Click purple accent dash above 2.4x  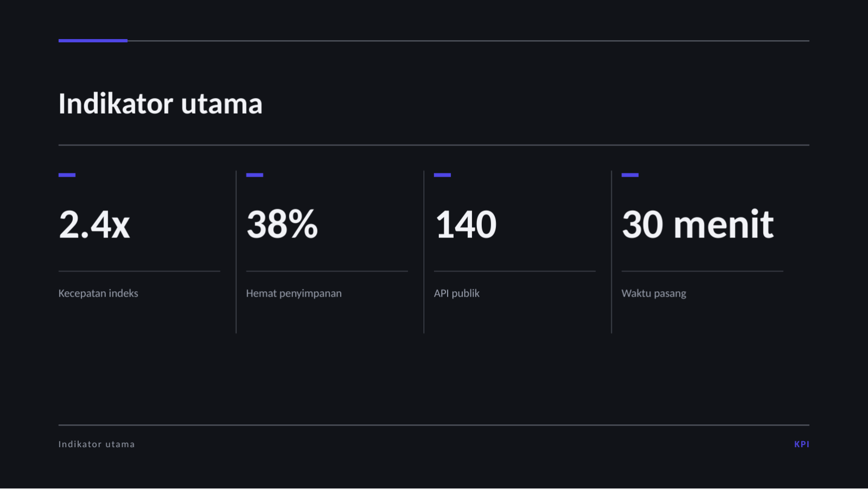click(67, 175)
